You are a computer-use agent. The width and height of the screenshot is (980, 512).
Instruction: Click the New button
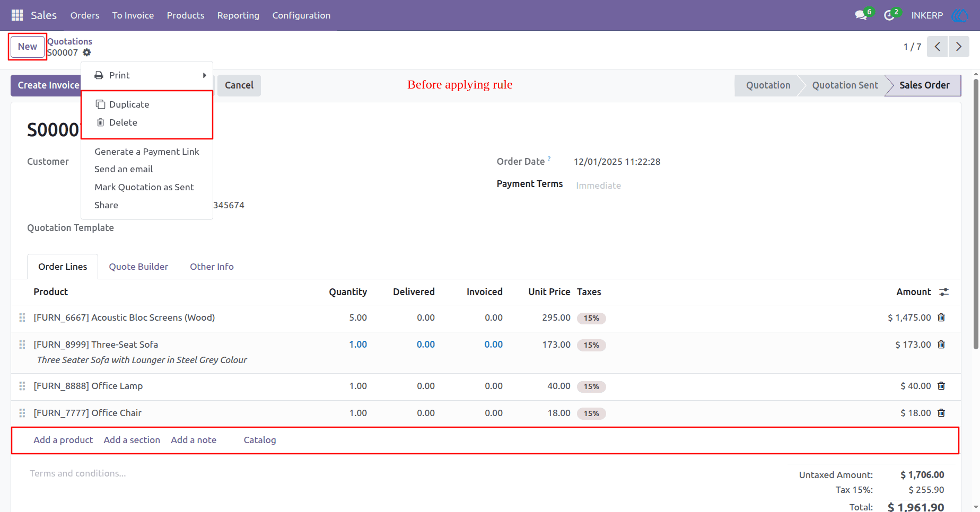click(x=28, y=47)
